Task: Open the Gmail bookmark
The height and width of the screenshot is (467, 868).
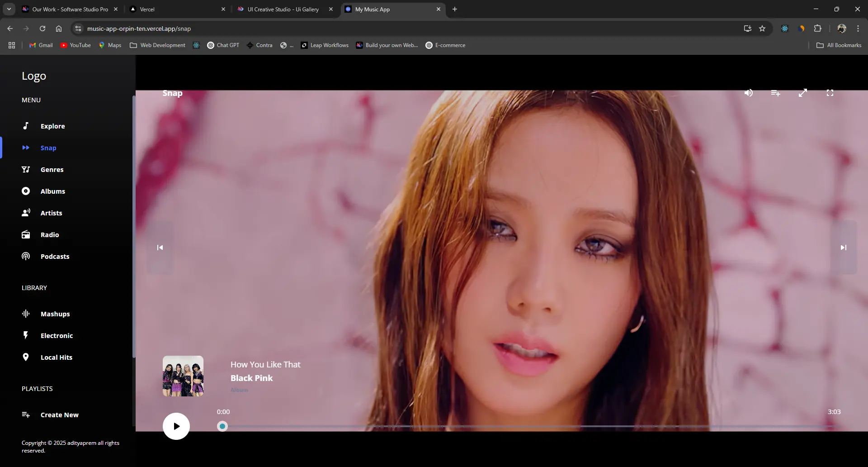Action: (x=41, y=45)
